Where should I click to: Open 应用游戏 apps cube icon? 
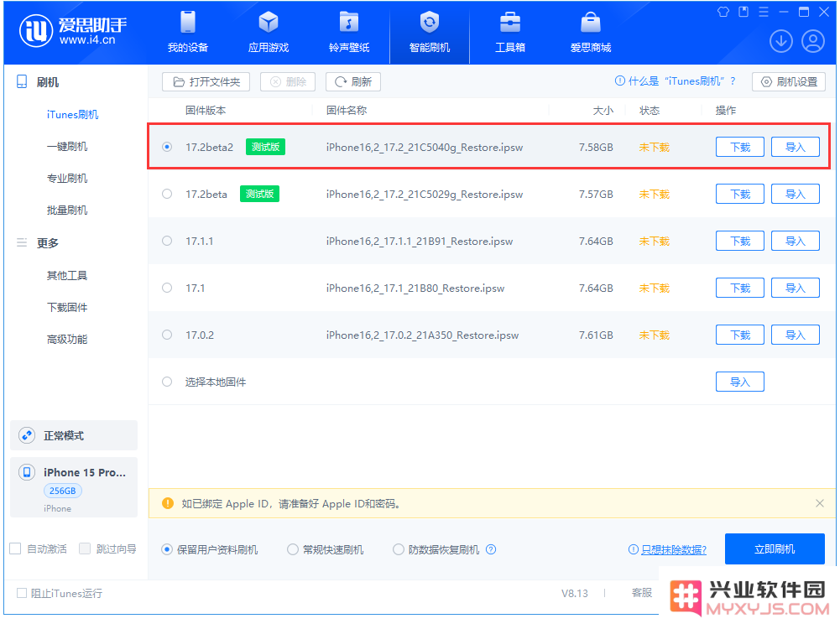tap(269, 23)
